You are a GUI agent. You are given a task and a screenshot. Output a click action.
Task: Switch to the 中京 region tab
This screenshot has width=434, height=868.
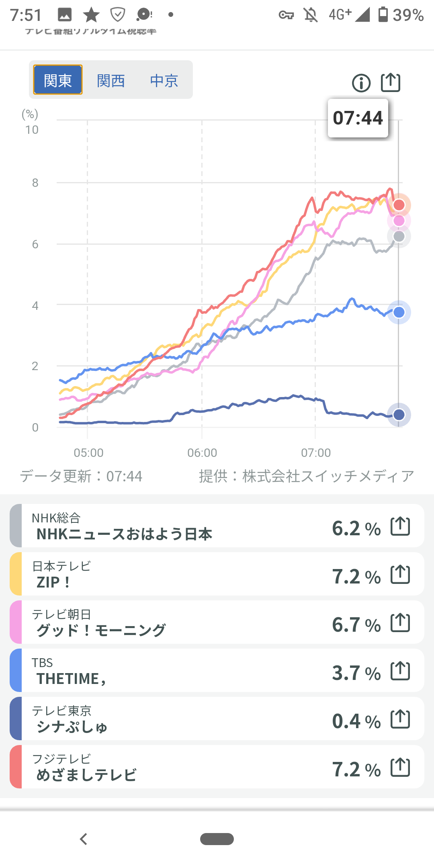(x=164, y=81)
